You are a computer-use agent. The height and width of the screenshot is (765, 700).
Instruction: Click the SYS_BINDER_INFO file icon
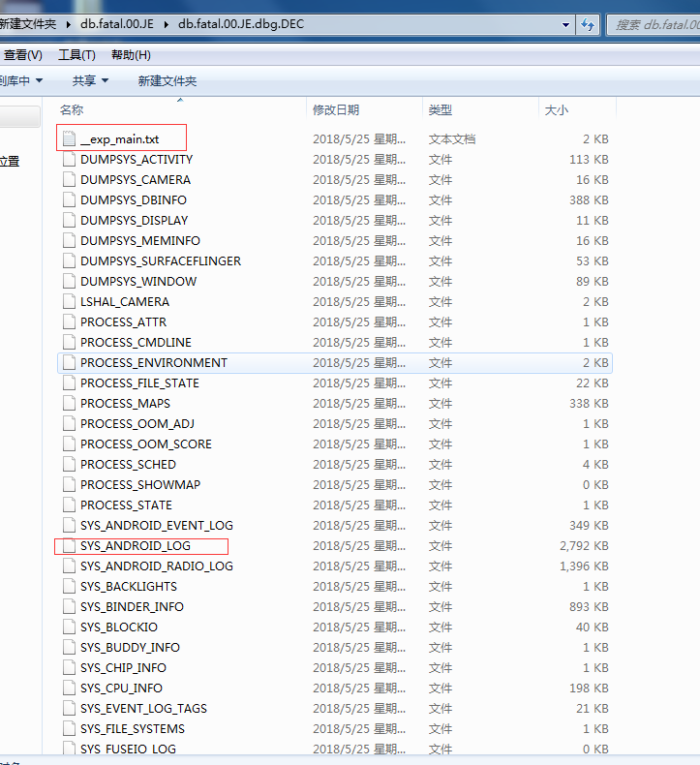(70, 607)
